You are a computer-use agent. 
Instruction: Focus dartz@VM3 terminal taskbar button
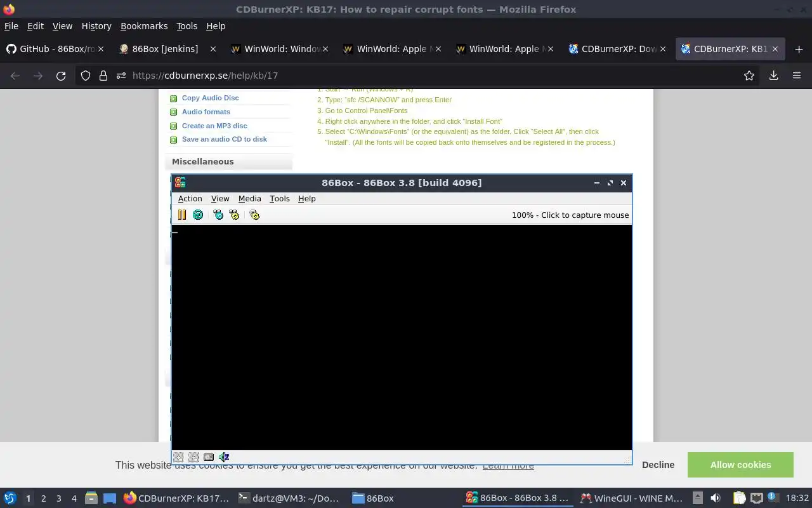click(289, 498)
